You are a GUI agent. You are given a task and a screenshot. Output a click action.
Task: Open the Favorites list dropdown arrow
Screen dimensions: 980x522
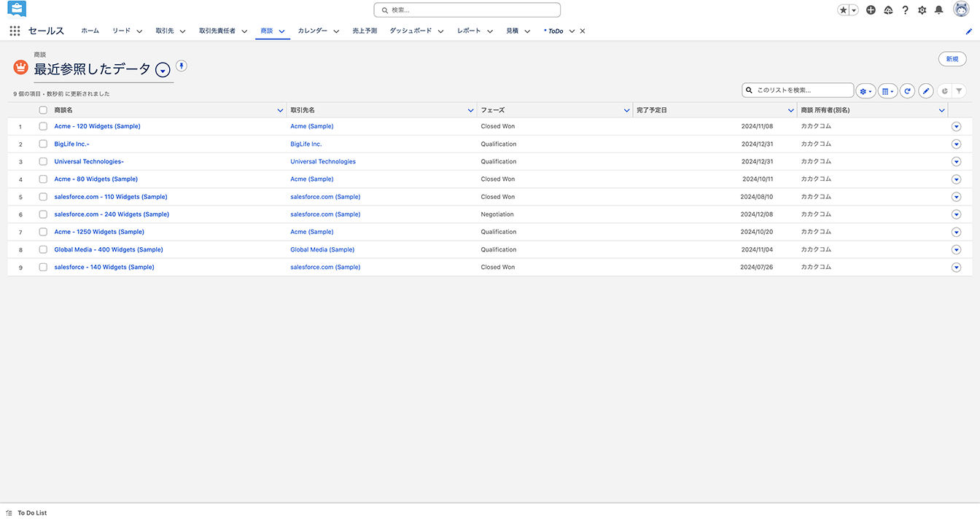[854, 10]
